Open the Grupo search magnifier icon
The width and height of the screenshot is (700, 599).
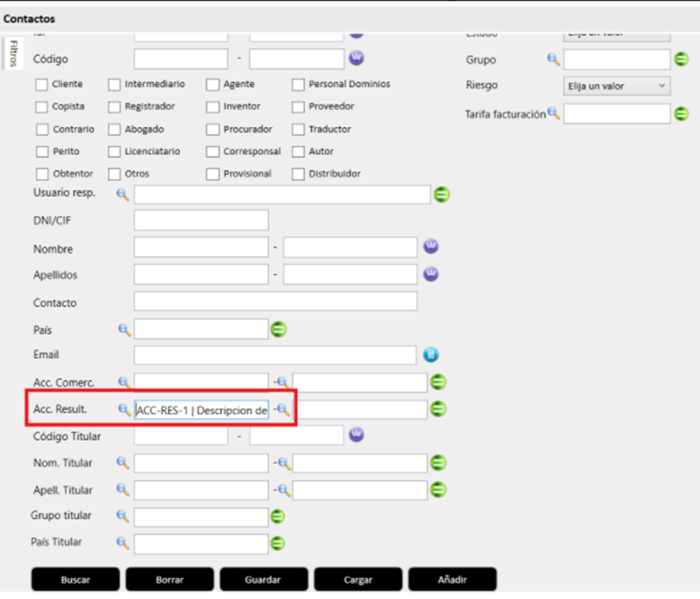(x=553, y=59)
